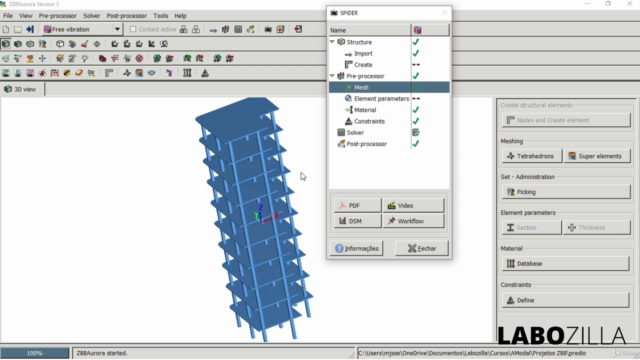Open the Help menu
640x360 pixels.
[x=180, y=16]
